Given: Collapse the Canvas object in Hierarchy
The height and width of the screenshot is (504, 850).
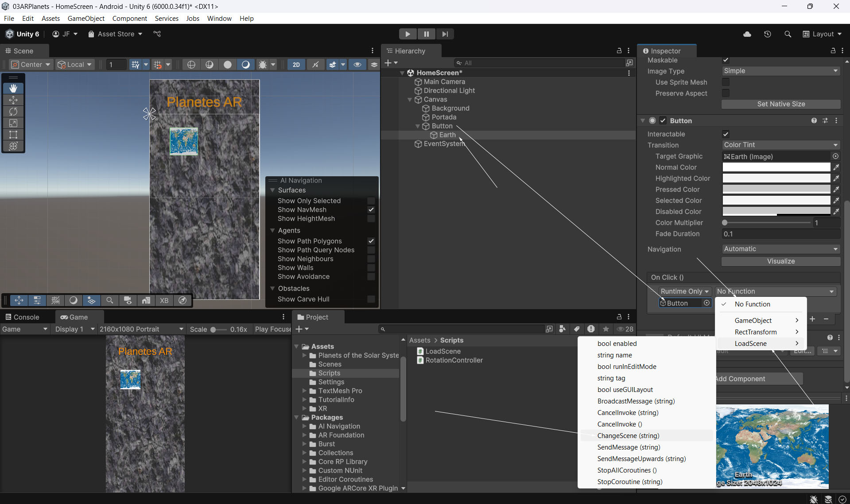Looking at the screenshot, I should 410,100.
